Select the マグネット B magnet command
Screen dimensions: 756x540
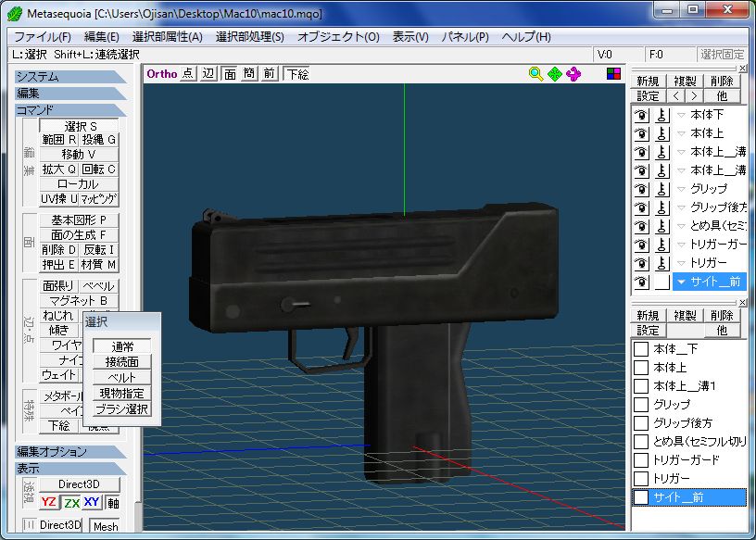[79, 301]
